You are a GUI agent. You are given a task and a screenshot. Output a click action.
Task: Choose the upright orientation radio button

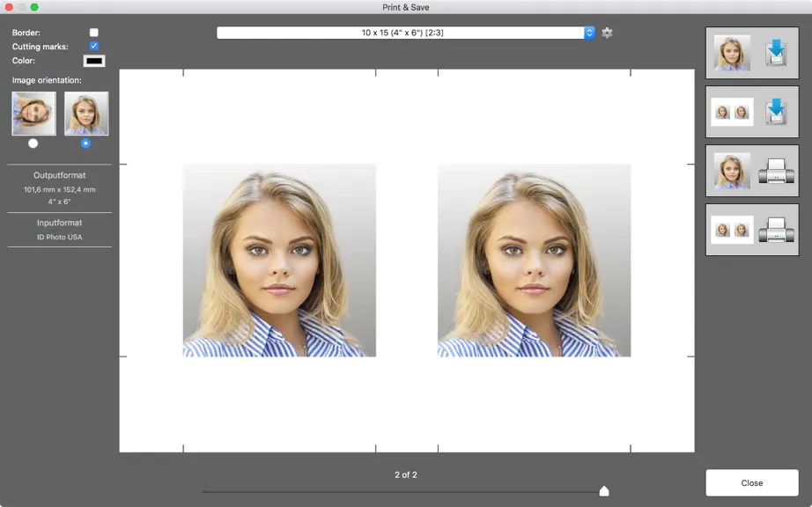pos(85,143)
